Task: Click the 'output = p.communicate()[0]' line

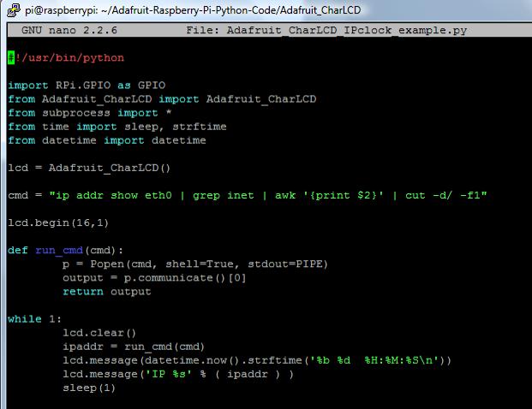Action: pos(154,278)
